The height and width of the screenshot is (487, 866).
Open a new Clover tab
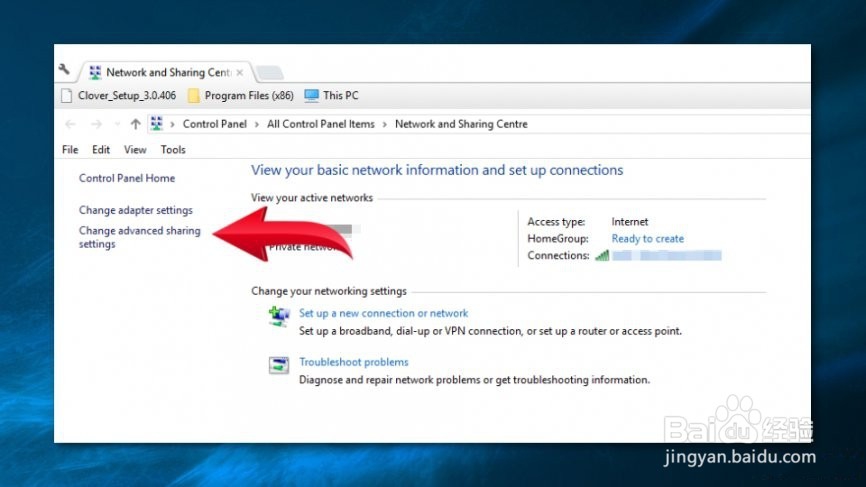click(x=270, y=72)
